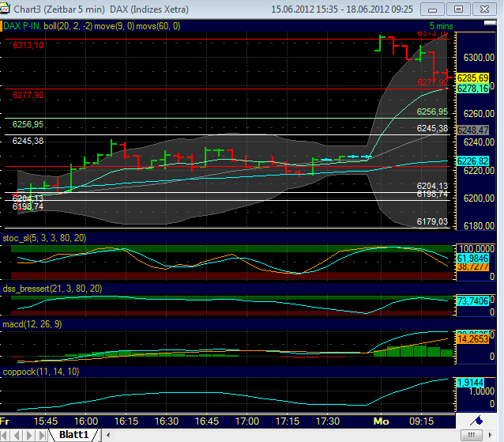Click left-side 6313,10 red level label

(28, 45)
